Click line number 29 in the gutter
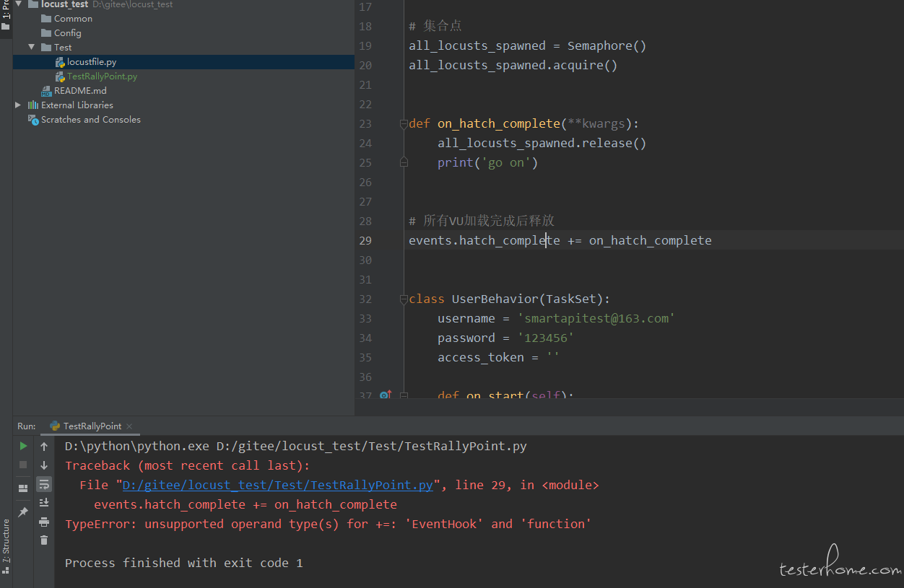Image resolution: width=904 pixels, height=588 pixels. [365, 241]
